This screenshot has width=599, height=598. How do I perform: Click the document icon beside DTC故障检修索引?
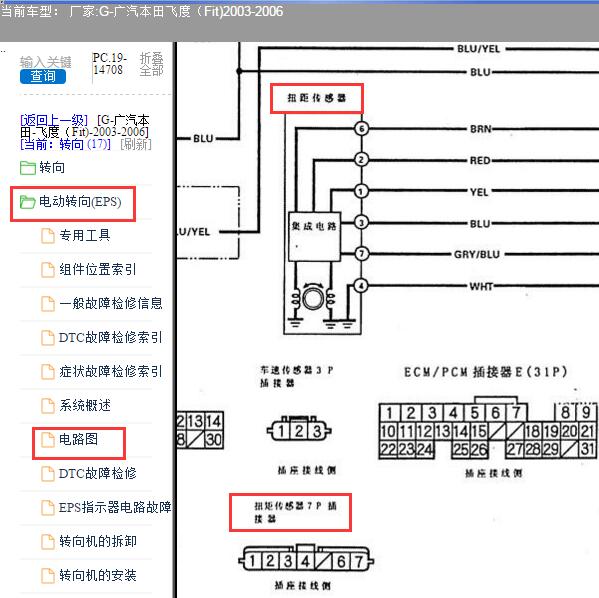tap(48, 337)
